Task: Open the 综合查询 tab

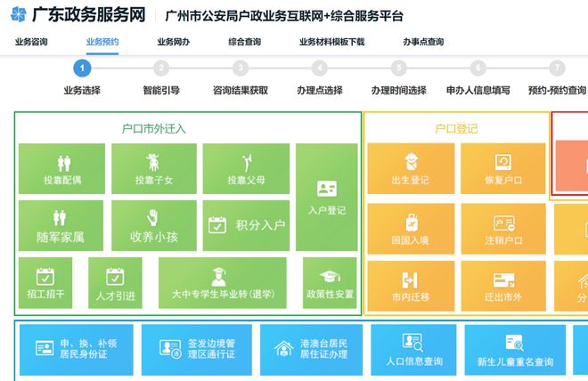Action: point(244,42)
